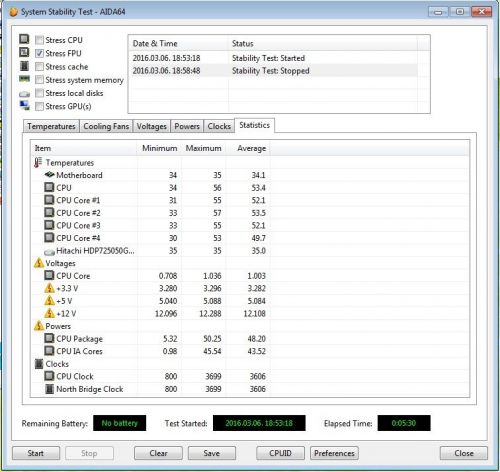This screenshot has height=472, width=500.
Task: Click the Motherboard row icon
Action: pyautogui.click(x=49, y=174)
